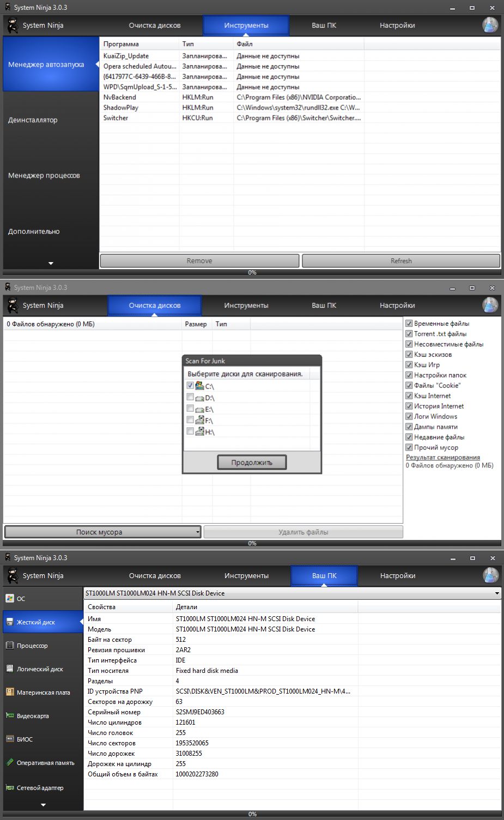Image resolution: width=504 pixels, height=820 pixels.
Task: Open the Материнская плата icon
Action: pyautogui.click(x=10, y=693)
